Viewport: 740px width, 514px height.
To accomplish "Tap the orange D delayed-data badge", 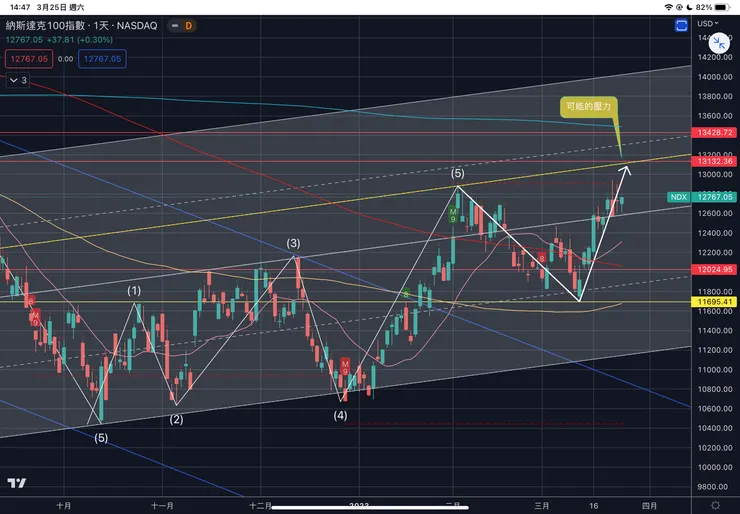I will coord(189,26).
